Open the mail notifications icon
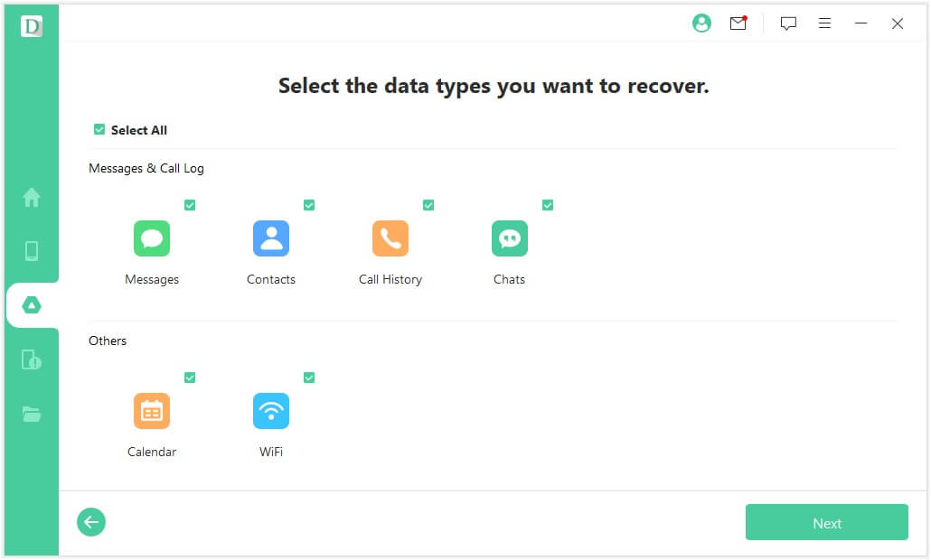The height and width of the screenshot is (560, 931). click(x=738, y=23)
